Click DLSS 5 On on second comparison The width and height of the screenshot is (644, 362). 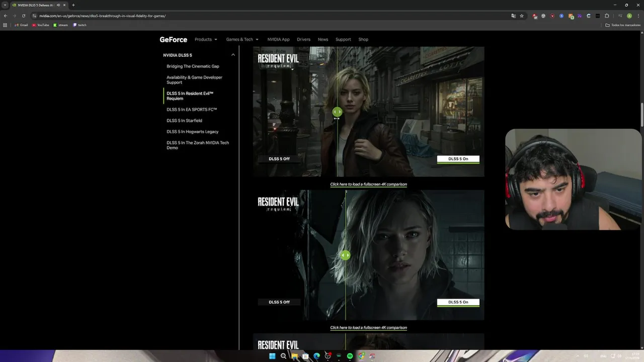[458, 302]
